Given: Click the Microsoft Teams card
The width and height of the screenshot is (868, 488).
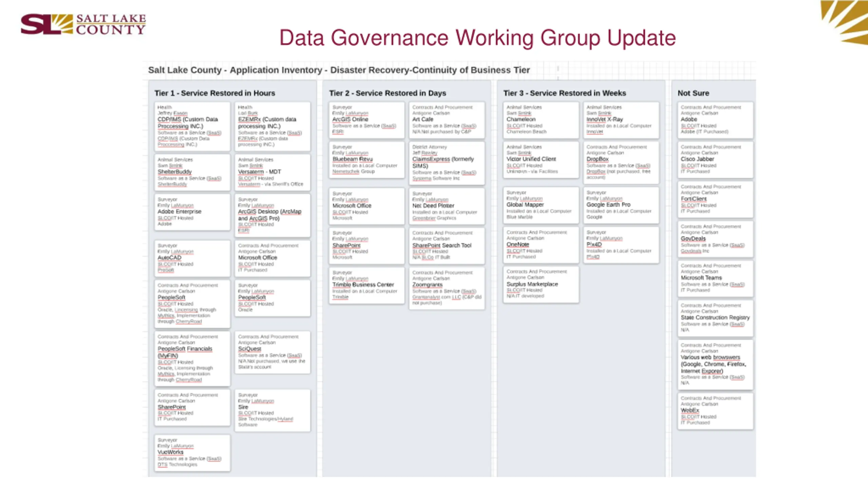Looking at the screenshot, I should [715, 279].
